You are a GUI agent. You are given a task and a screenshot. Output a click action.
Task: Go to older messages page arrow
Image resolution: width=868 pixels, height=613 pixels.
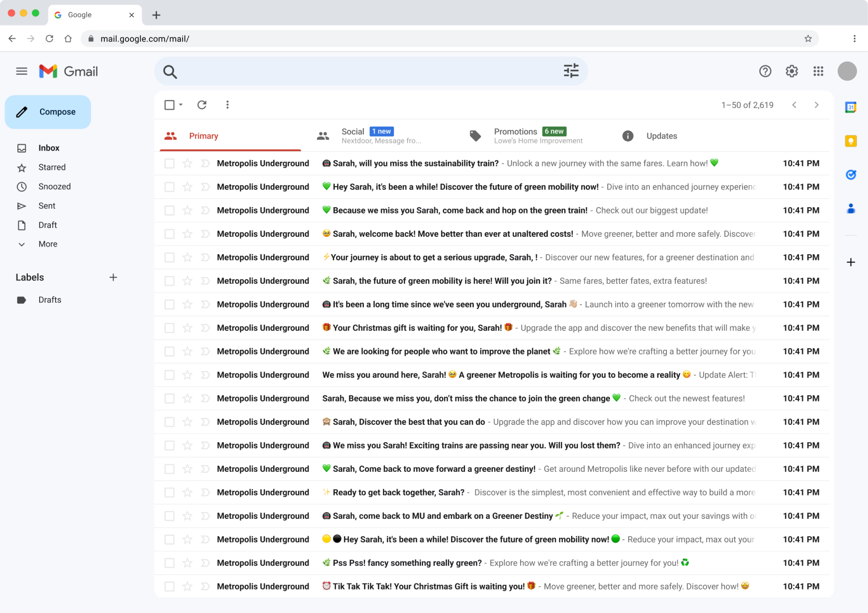click(x=817, y=105)
